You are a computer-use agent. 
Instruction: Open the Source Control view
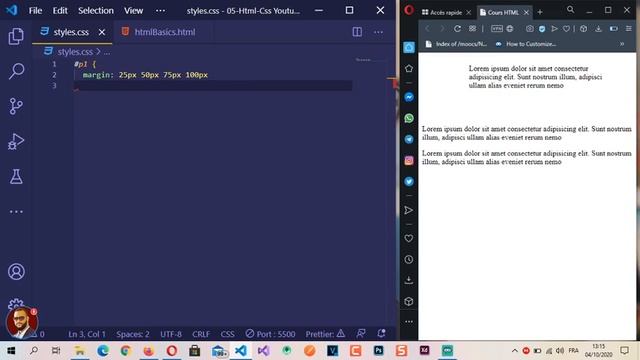[16, 106]
